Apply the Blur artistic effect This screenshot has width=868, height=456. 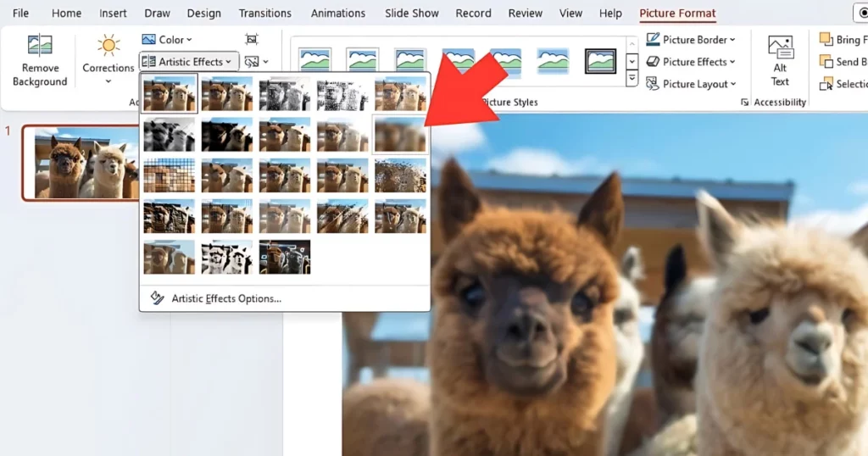400,135
